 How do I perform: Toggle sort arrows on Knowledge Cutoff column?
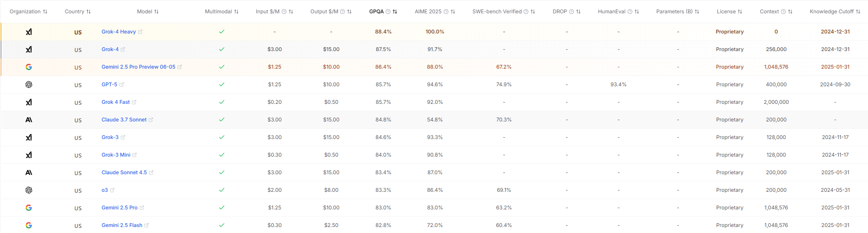(x=858, y=12)
